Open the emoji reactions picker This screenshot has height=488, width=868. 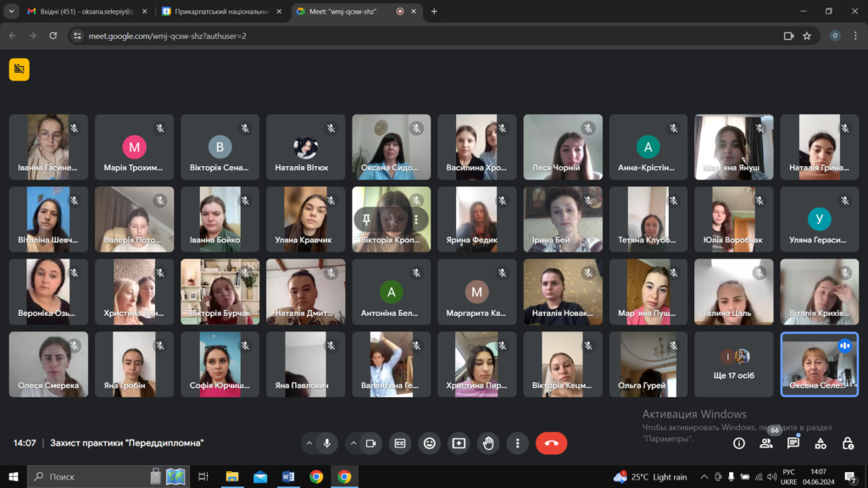click(430, 443)
